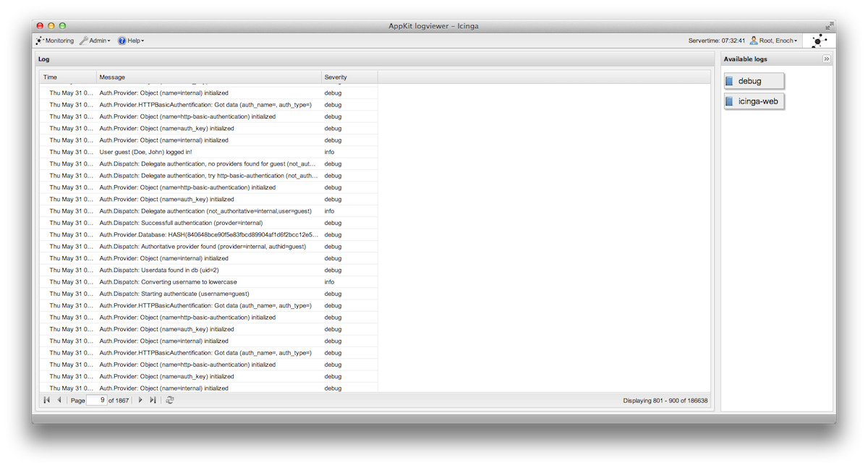868x468 pixels.
Task: Advance to the next log page
Action: [x=140, y=400]
